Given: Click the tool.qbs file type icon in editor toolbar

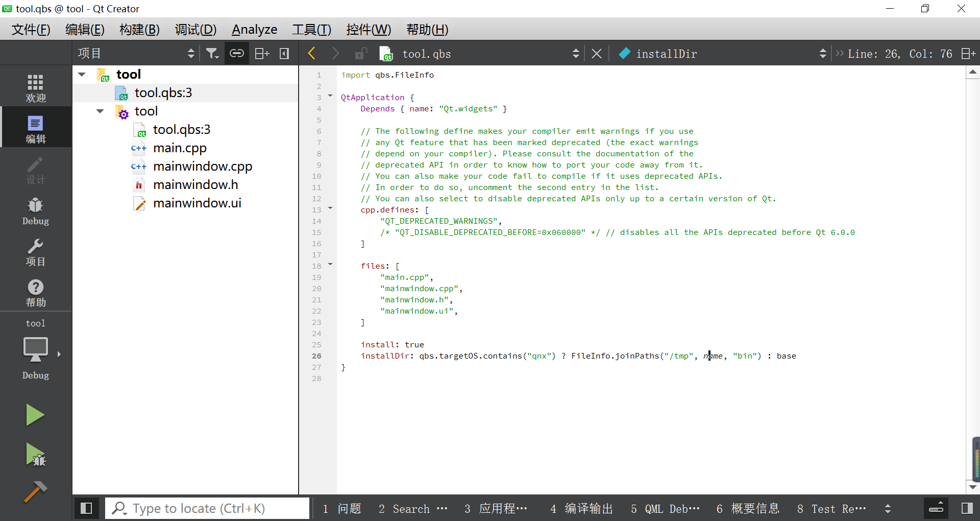Looking at the screenshot, I should coord(386,54).
